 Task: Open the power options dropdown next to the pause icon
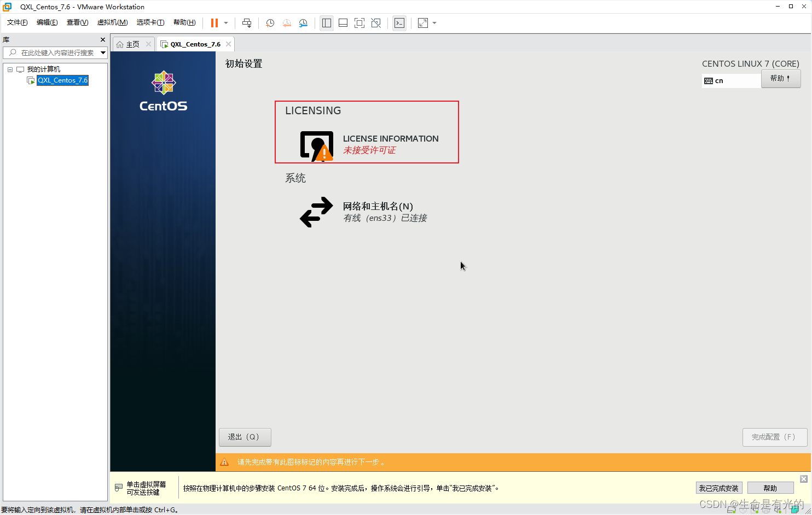coord(226,23)
